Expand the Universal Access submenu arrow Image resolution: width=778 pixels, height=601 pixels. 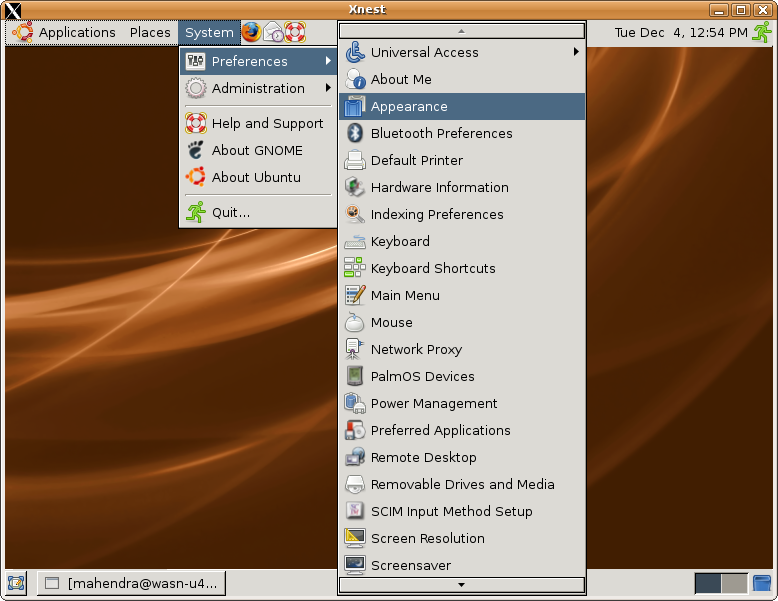click(x=576, y=52)
